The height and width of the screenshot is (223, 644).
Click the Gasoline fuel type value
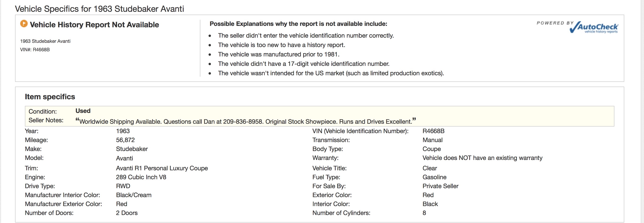[x=434, y=177]
